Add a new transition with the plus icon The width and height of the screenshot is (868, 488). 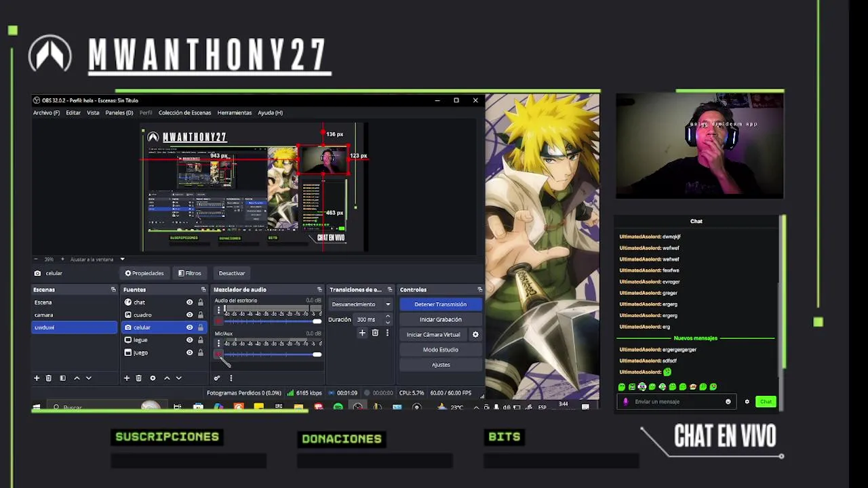click(362, 333)
